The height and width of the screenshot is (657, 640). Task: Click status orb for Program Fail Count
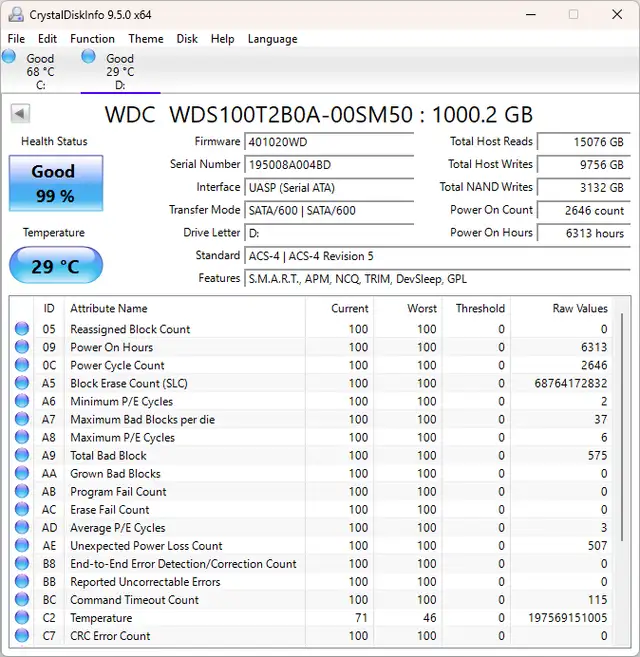tap(22, 491)
